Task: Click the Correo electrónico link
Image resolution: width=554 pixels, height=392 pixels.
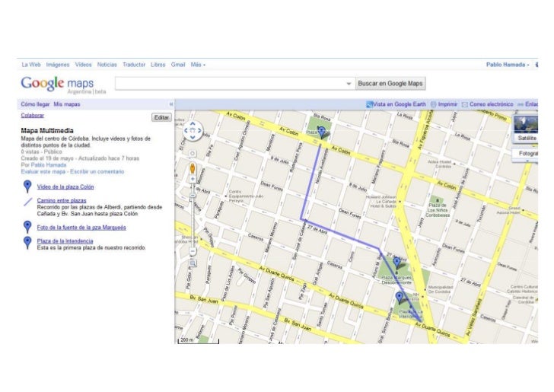Action: 492,104
